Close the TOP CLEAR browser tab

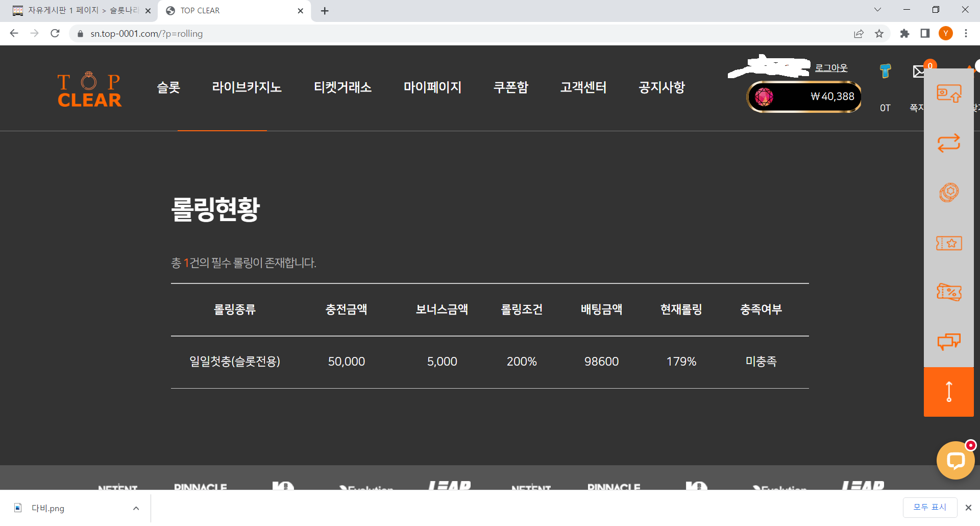point(300,11)
